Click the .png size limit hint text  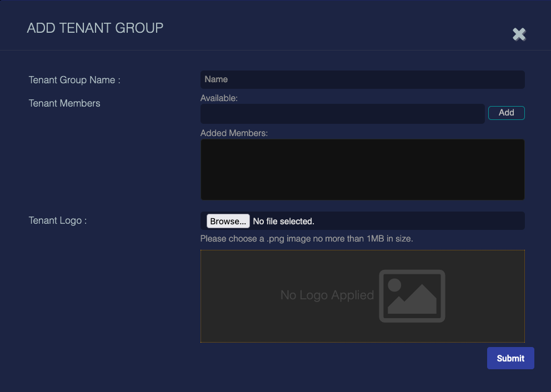307,239
